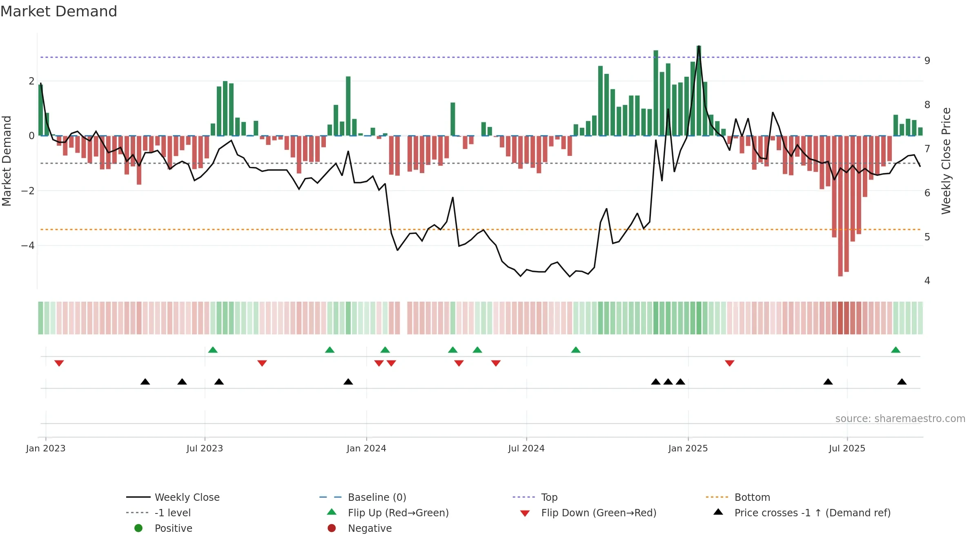Click the left axis value −4

28,246
